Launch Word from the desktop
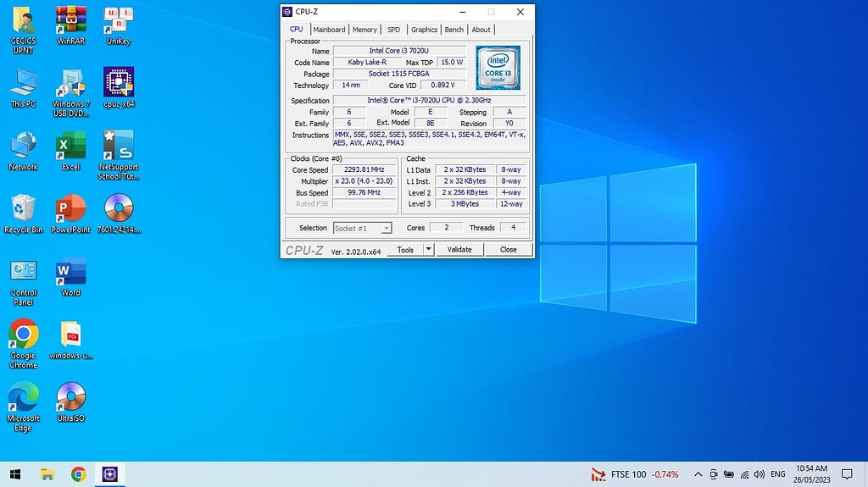 pyautogui.click(x=71, y=277)
